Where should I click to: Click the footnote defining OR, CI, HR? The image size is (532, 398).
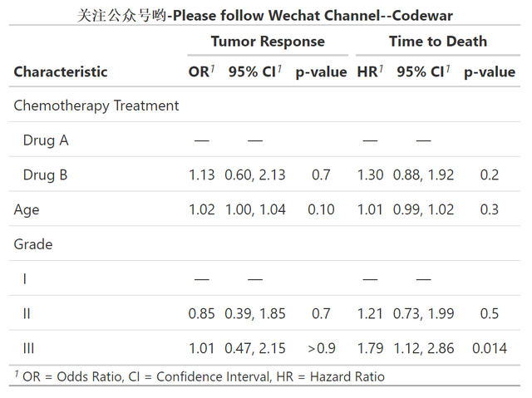point(199,376)
